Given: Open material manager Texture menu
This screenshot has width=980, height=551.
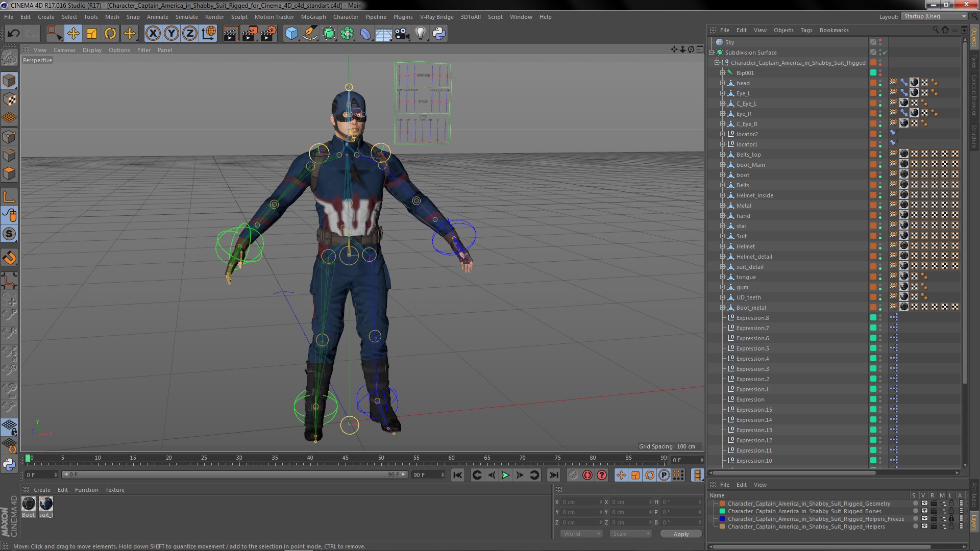Looking at the screenshot, I should click(x=115, y=490).
